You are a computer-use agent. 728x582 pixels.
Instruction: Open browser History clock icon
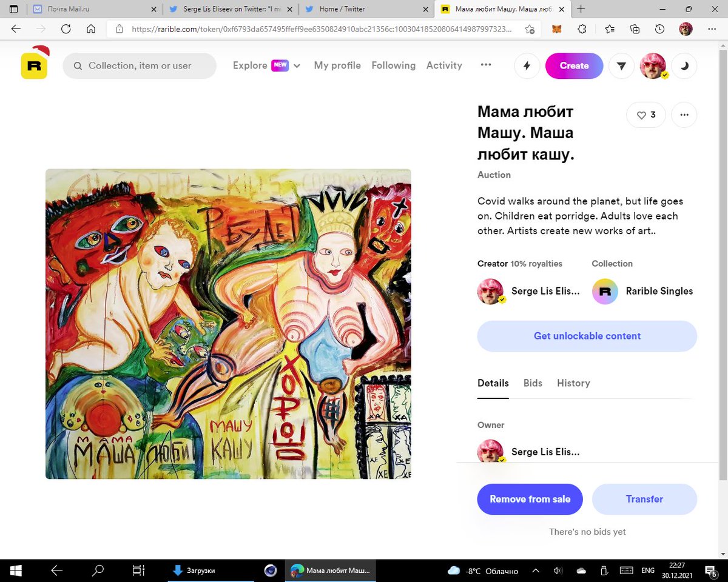pyautogui.click(x=660, y=28)
